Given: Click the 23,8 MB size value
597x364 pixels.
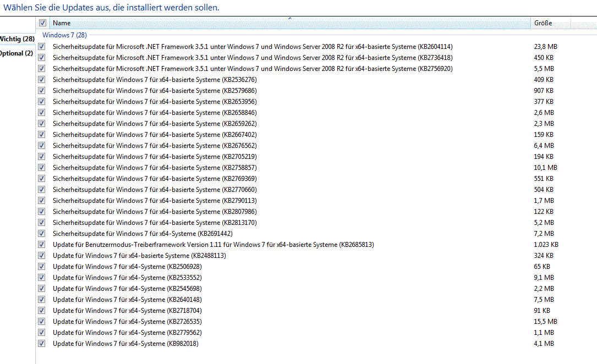Looking at the screenshot, I should 545,46.
